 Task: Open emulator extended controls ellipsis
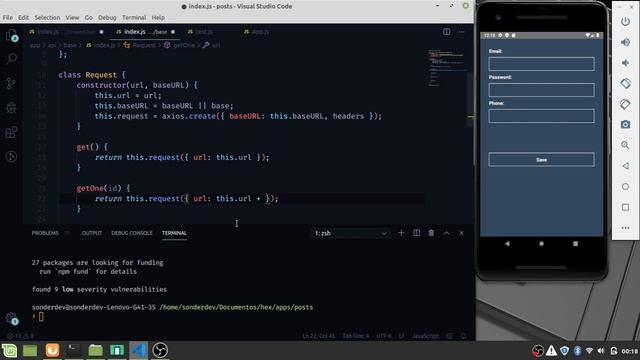[625, 228]
